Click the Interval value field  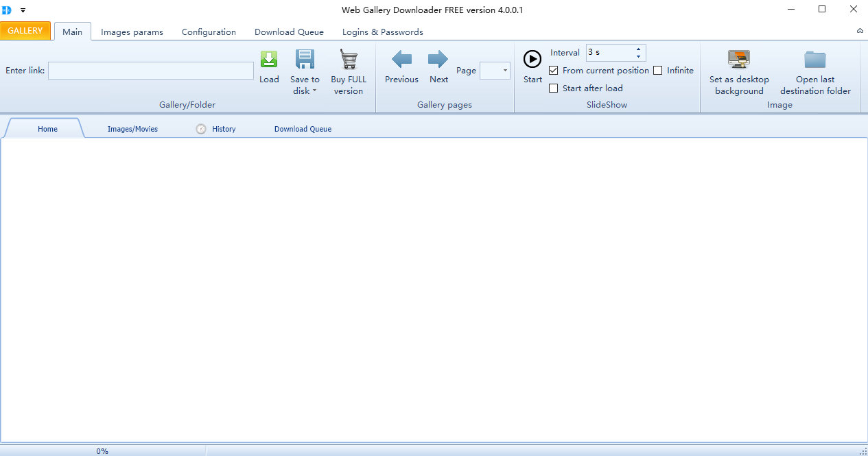click(x=609, y=52)
